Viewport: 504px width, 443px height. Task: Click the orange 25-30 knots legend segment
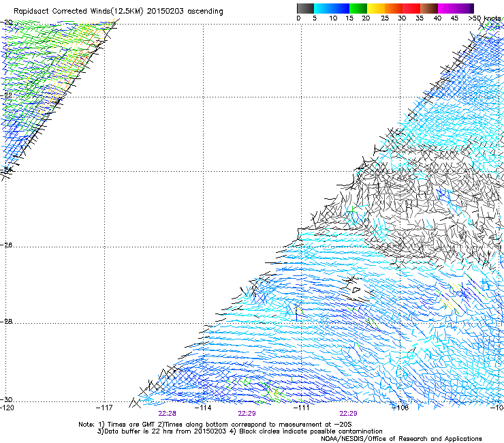(394, 8)
